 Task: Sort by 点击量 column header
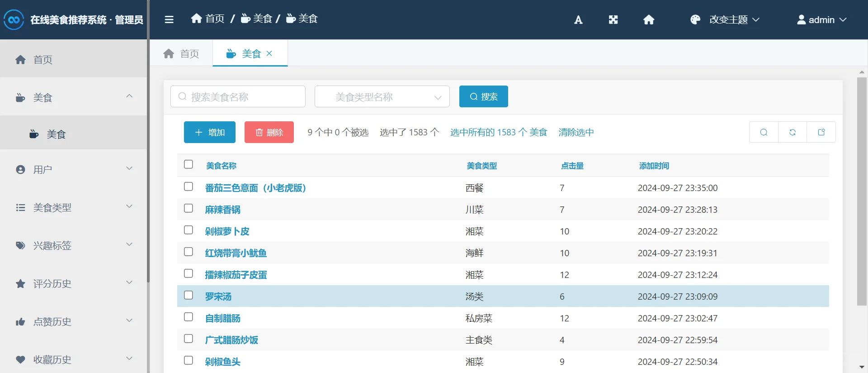click(572, 166)
